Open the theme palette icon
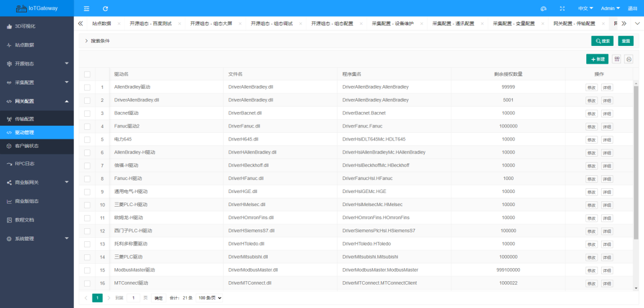 pyautogui.click(x=543, y=8)
